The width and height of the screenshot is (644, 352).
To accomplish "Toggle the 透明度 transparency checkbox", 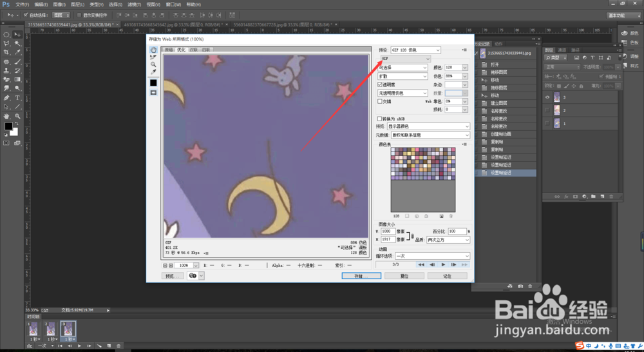I will coord(380,84).
